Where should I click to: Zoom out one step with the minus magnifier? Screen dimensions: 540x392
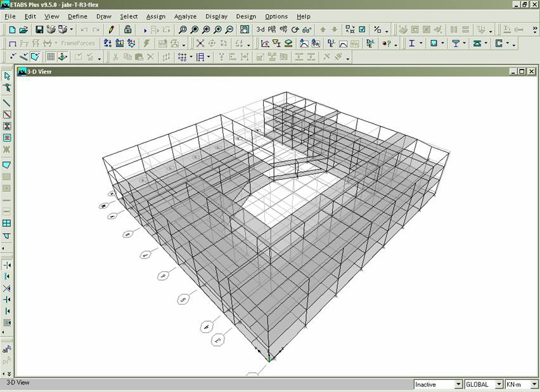(229, 30)
